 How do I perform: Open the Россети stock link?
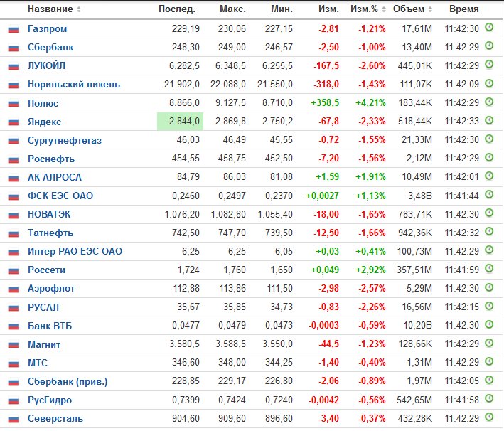point(47,270)
